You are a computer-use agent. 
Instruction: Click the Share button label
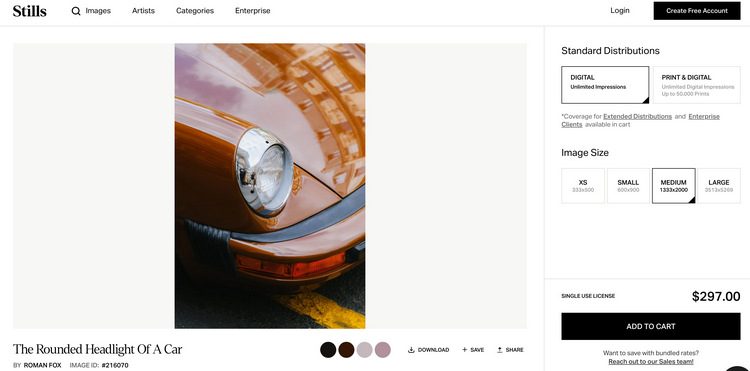click(515, 350)
